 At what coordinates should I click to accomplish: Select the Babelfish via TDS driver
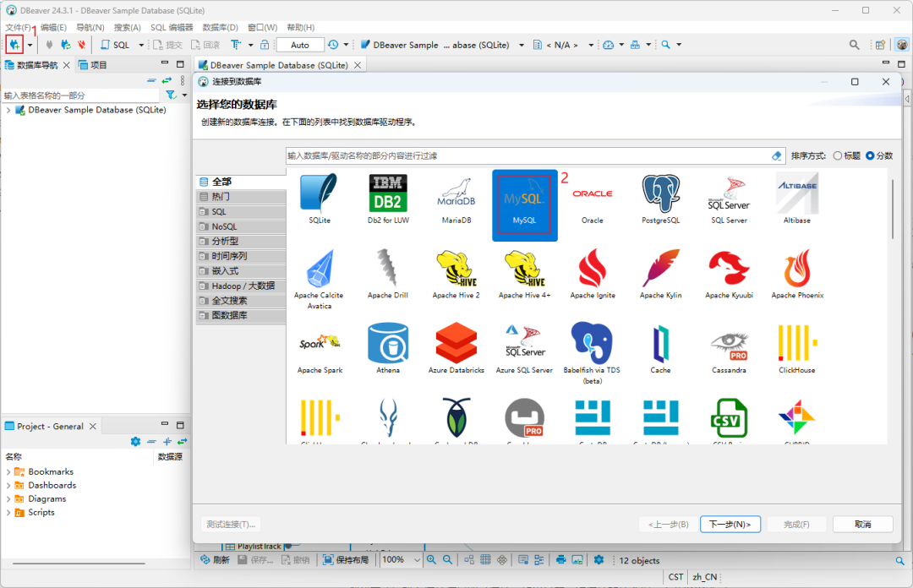(x=592, y=353)
